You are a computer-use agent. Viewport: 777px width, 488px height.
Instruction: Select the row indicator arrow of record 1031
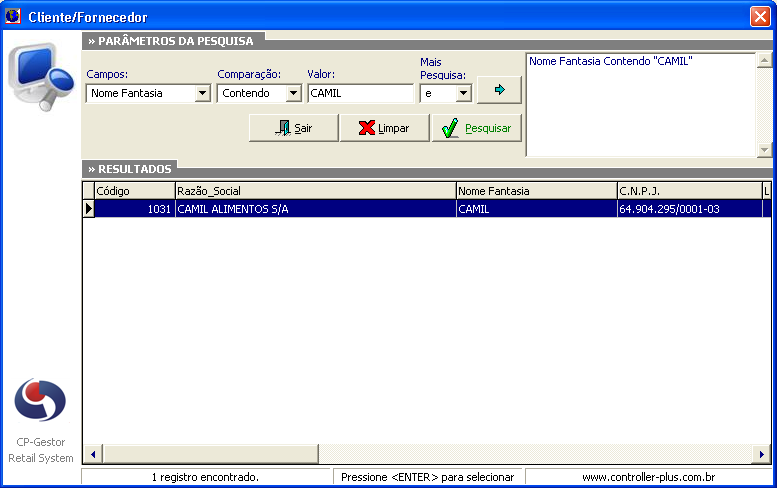89,209
